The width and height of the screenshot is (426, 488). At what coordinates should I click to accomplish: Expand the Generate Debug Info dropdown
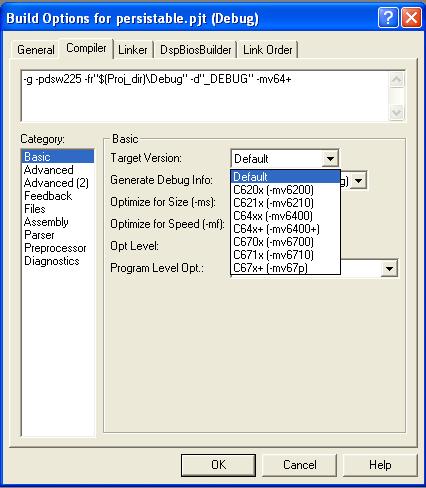pyautogui.click(x=359, y=181)
